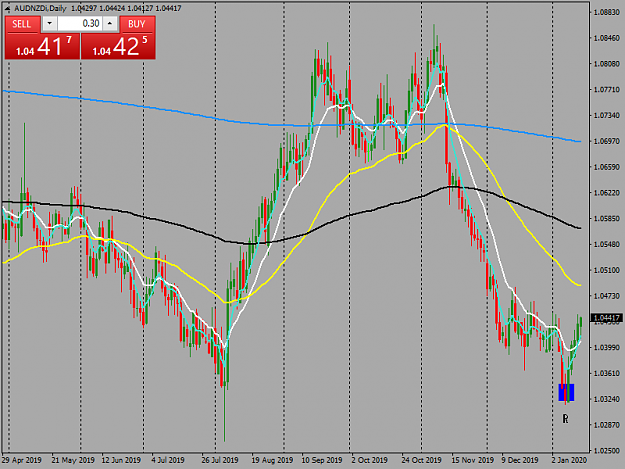
Task: Click the 1.08460 price scale label
Action: 607,38
